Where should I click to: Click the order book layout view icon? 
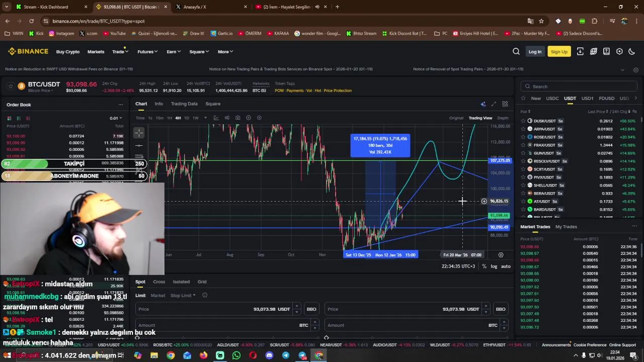(x=9, y=118)
